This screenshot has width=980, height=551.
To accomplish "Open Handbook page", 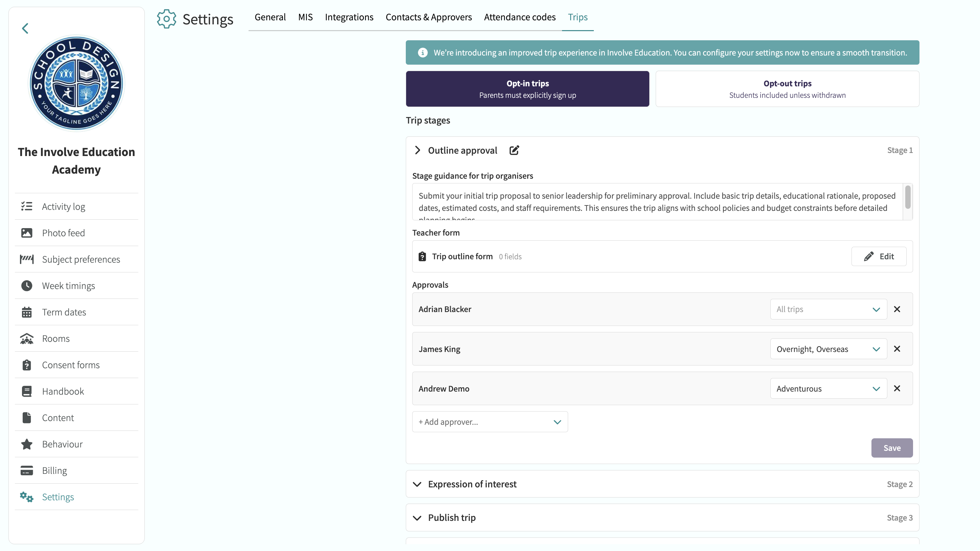I will click(x=76, y=392).
